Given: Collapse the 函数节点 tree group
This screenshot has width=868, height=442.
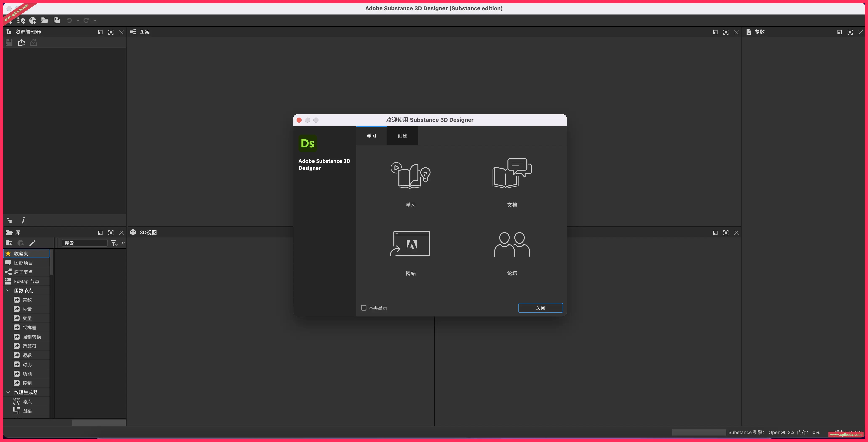Looking at the screenshot, I should tap(8, 291).
